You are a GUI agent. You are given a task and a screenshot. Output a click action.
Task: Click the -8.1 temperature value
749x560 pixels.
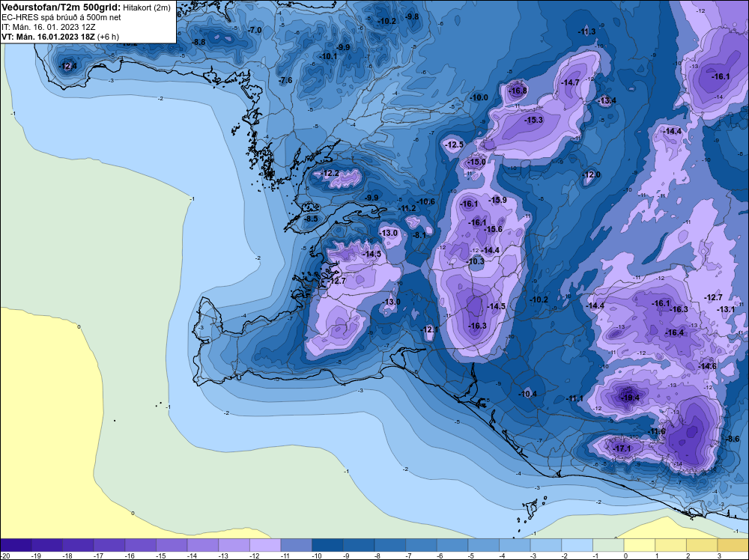[x=419, y=235]
